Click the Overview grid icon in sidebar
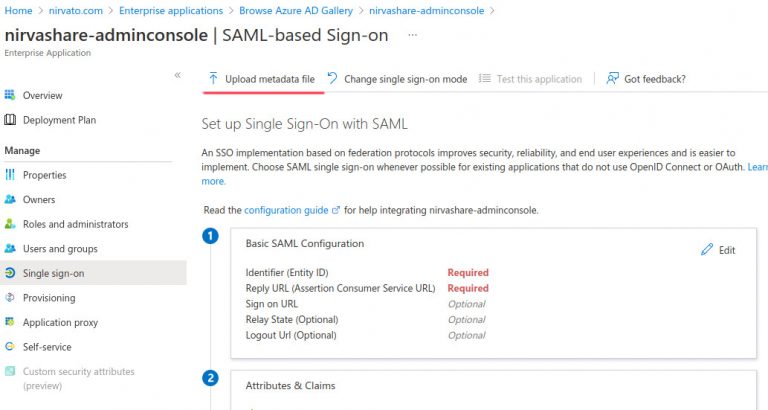The height and width of the screenshot is (410, 768). 10,95
